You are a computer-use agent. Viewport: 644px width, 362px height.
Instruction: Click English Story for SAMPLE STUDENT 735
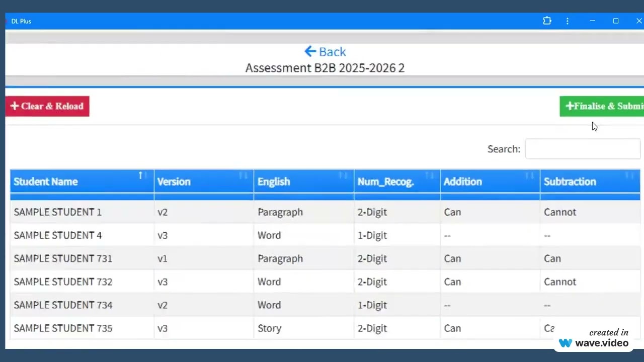point(269,328)
